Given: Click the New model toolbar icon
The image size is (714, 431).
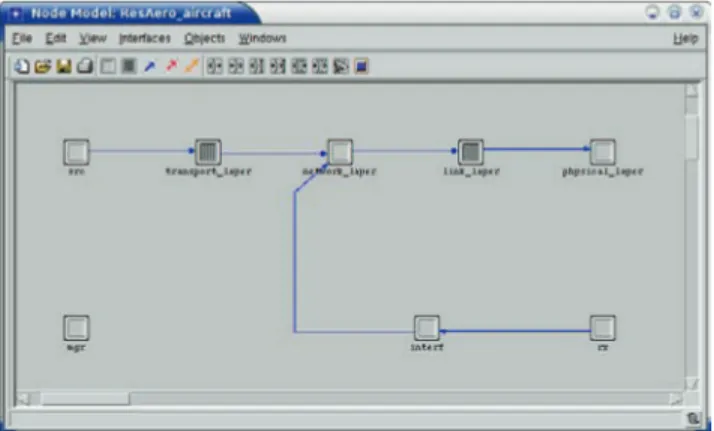Looking at the screenshot, I should click(x=21, y=66).
